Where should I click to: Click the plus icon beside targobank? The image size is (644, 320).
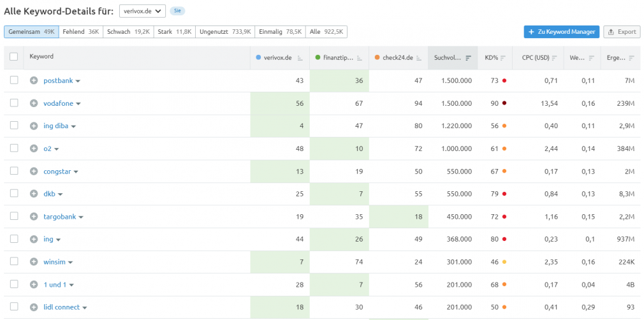[34, 216]
